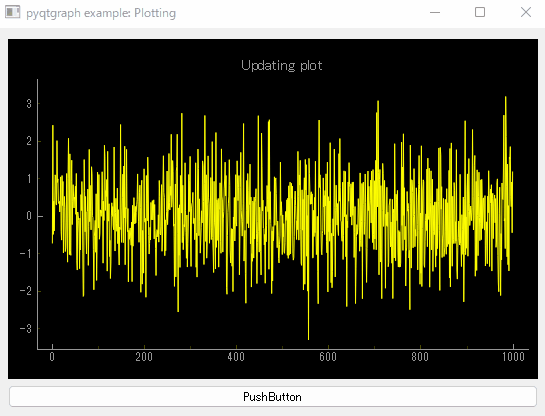Viewport: 545px width, 416px height.
Task: Click the -1 label on the y-axis
Action: tap(25, 254)
